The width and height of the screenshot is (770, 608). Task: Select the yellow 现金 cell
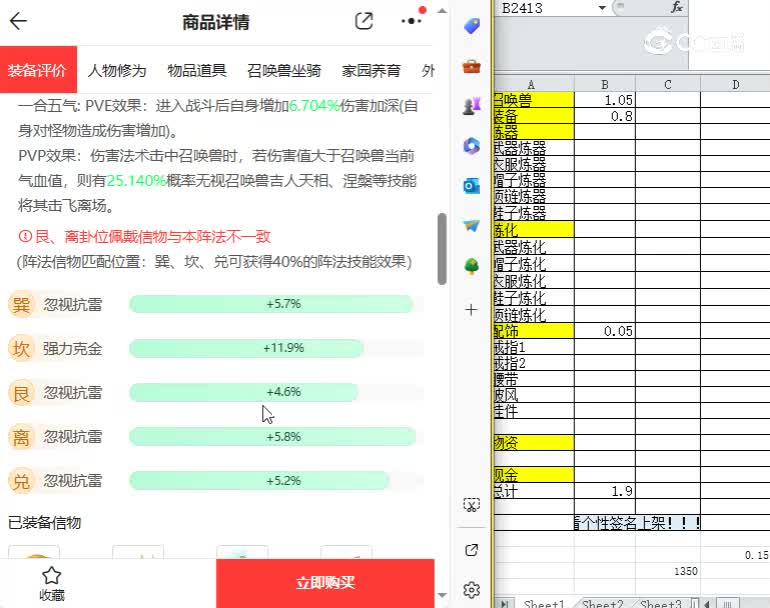534,475
